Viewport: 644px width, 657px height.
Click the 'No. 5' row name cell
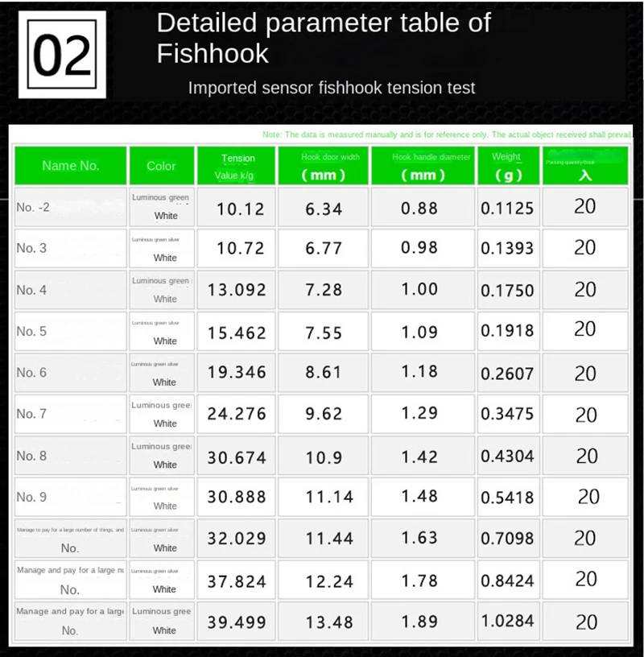71,331
